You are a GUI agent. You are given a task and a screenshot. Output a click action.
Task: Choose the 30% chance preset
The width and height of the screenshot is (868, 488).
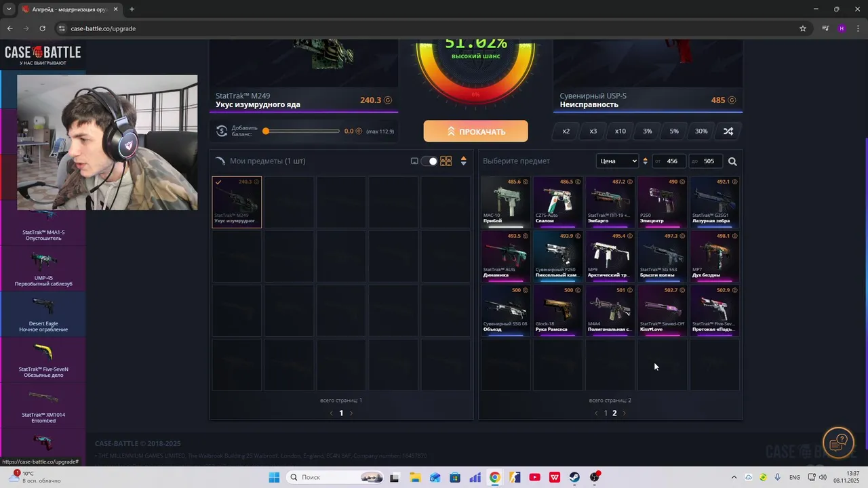tap(701, 131)
